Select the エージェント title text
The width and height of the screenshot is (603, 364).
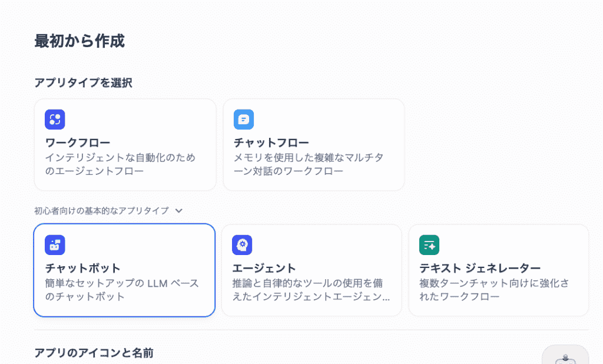[x=264, y=268]
